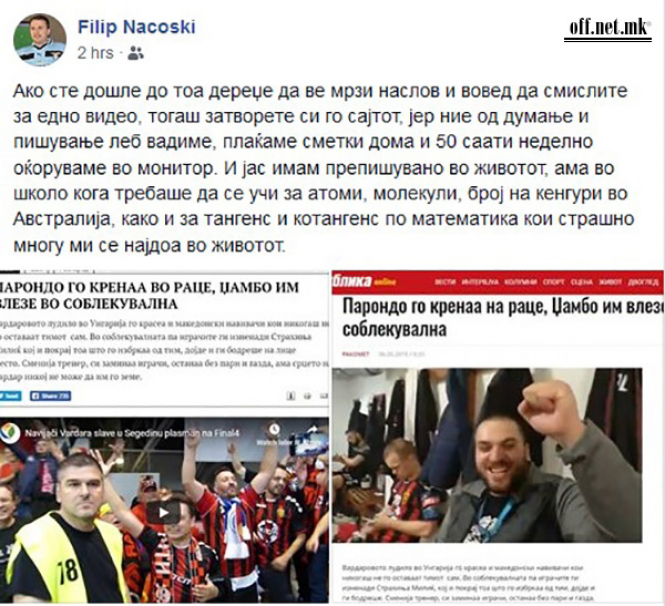This screenshot has height=606, width=665.
Task: Click the email icon under the article text
Action: (324, 396)
